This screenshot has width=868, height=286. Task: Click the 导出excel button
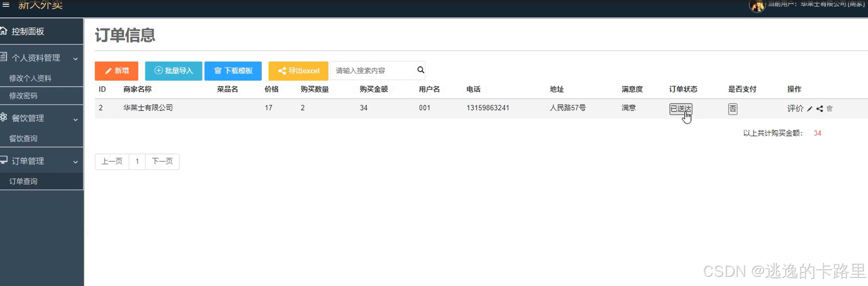coord(299,71)
